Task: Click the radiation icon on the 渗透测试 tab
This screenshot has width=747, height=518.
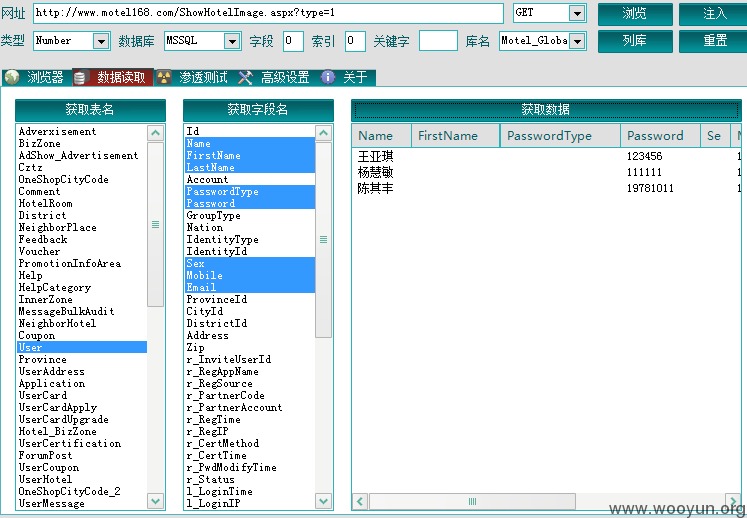Action: tap(163, 77)
